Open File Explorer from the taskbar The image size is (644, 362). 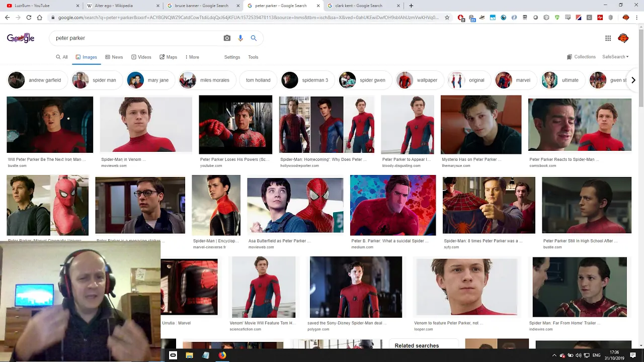pyautogui.click(x=189, y=355)
